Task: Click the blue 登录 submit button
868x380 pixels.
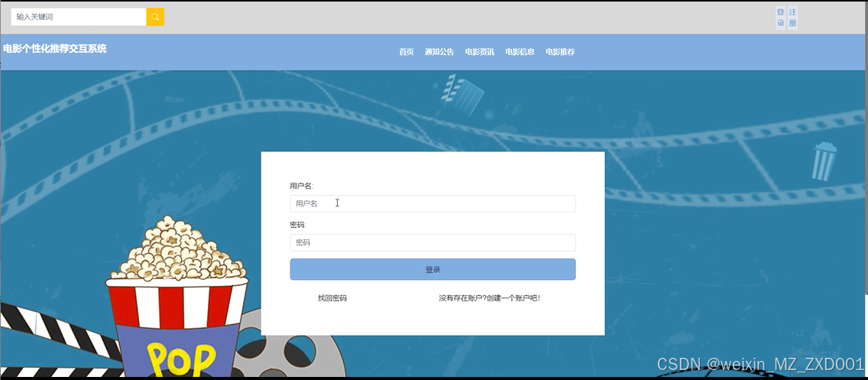Action: pyautogui.click(x=433, y=269)
